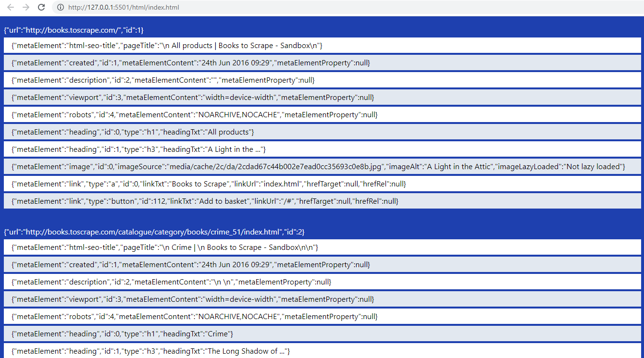The width and height of the screenshot is (644, 358).
Task: Click the 'robots' row under the Crime URL
Action: pos(322,316)
